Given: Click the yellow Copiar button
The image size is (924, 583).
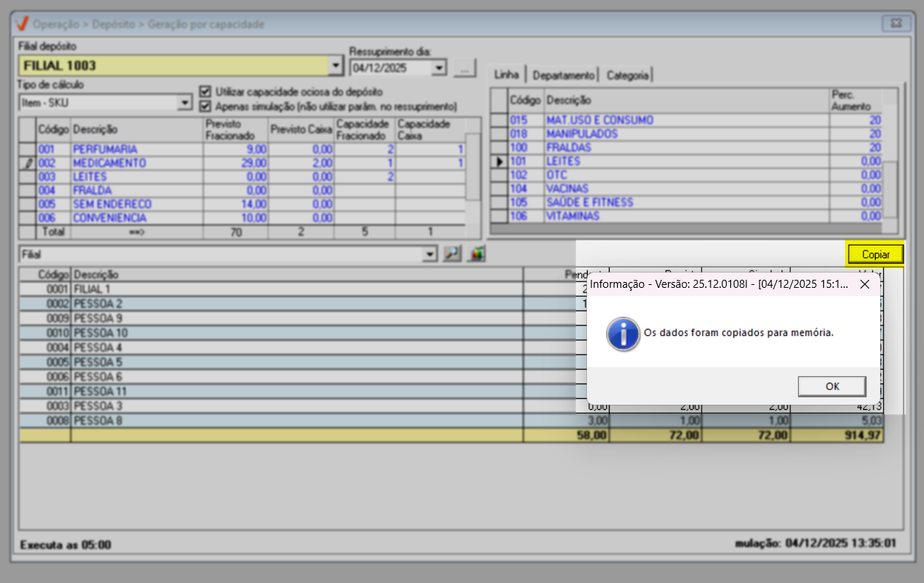Looking at the screenshot, I should 875,254.
